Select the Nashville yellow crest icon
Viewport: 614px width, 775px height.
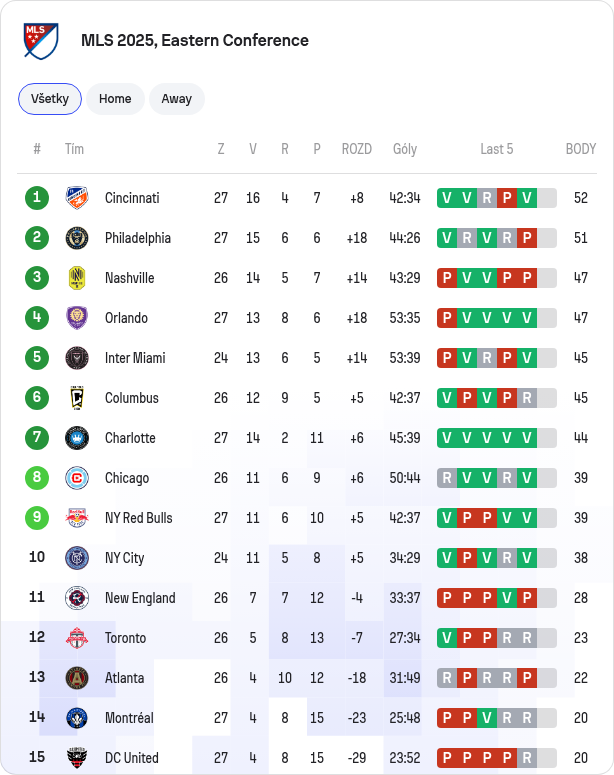point(77,278)
